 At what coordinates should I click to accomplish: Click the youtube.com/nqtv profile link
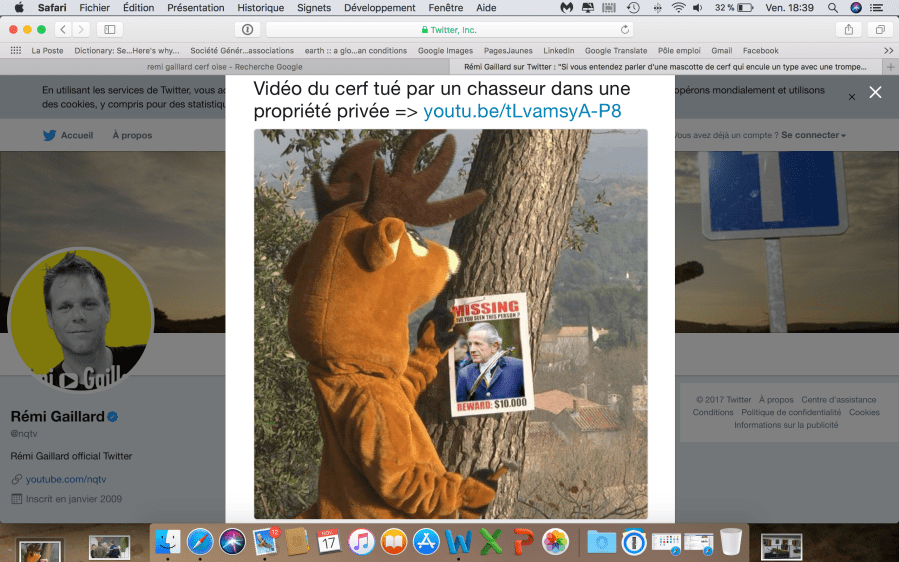coord(66,480)
